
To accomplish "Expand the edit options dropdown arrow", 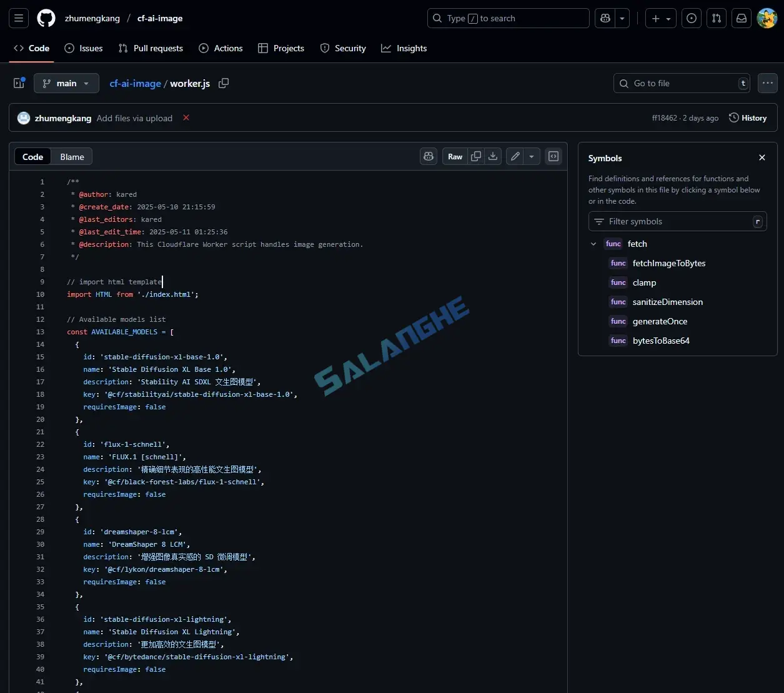I will [531, 156].
